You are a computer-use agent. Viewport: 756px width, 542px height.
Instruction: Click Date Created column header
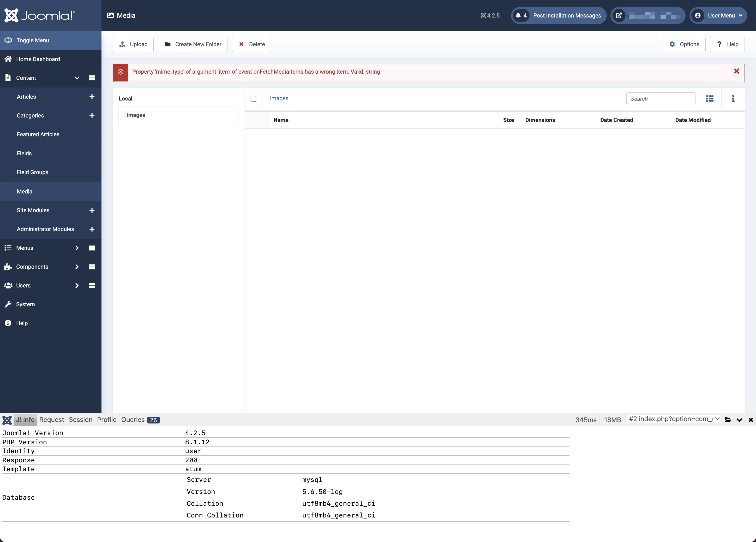[616, 120]
